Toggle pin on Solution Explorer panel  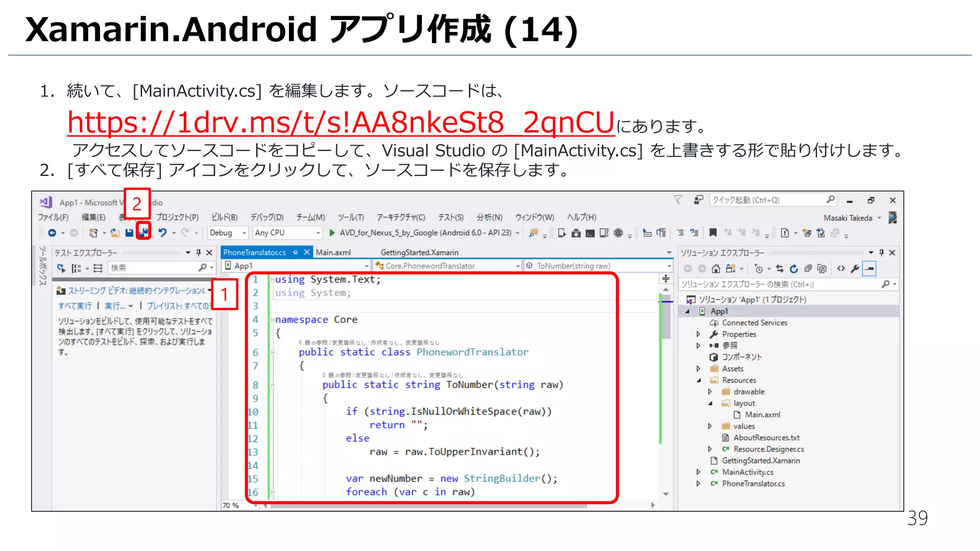[x=881, y=253]
